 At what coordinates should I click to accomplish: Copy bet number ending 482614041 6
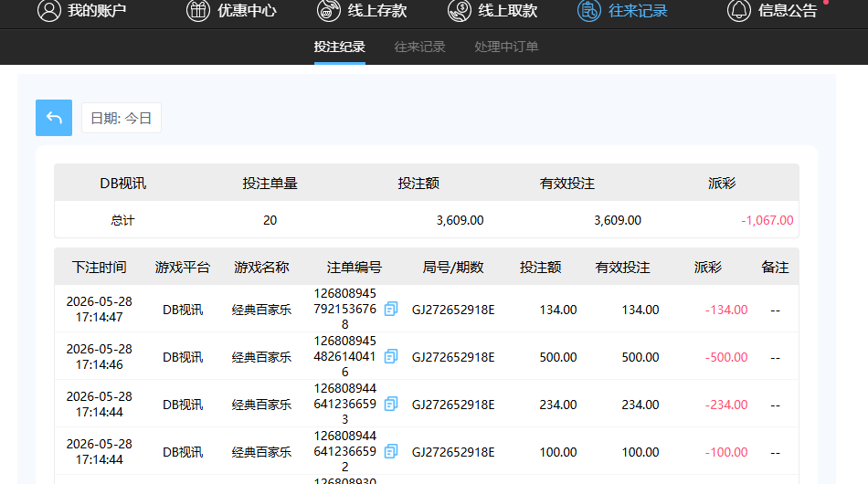coord(391,356)
